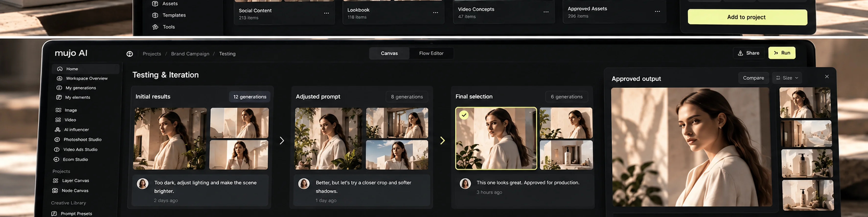
Task: Launch Video Ads Studio icon
Action: pyautogui.click(x=57, y=149)
